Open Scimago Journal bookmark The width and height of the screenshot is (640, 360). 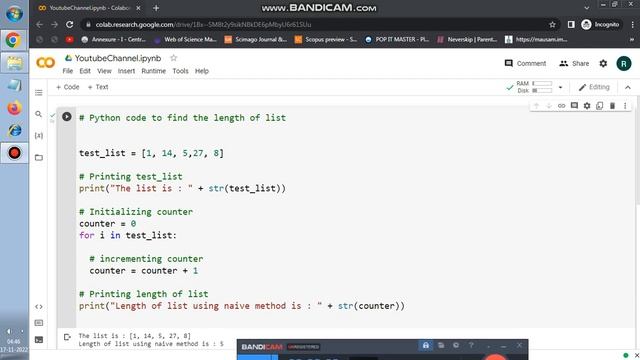256,40
